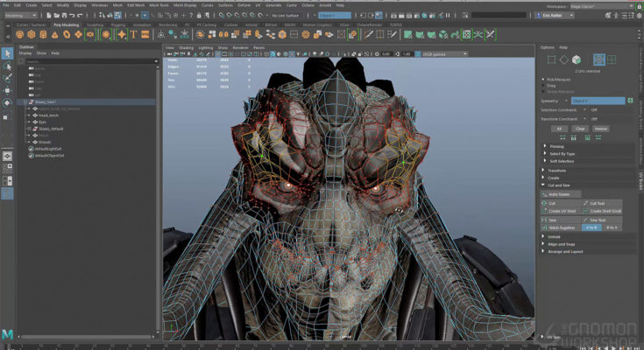644x350 pixels.
Task: Select defaultLightSet in the Outliner
Action: click(x=48, y=149)
